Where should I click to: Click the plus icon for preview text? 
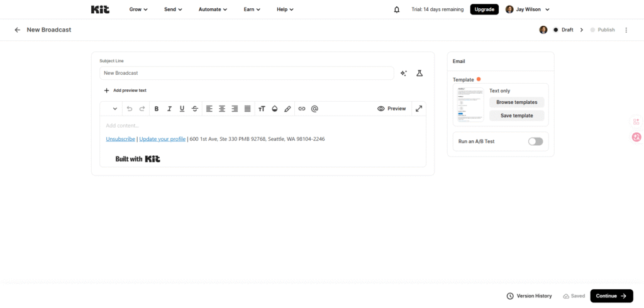tap(107, 91)
